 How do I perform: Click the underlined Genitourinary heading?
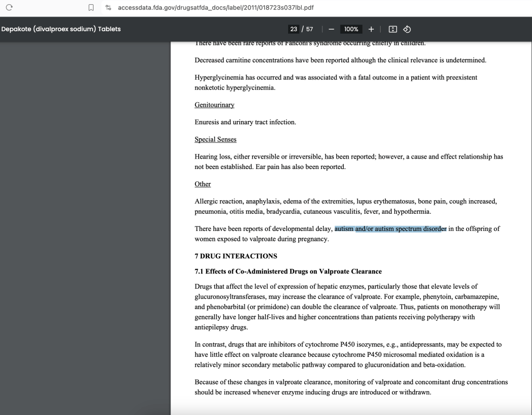(214, 105)
